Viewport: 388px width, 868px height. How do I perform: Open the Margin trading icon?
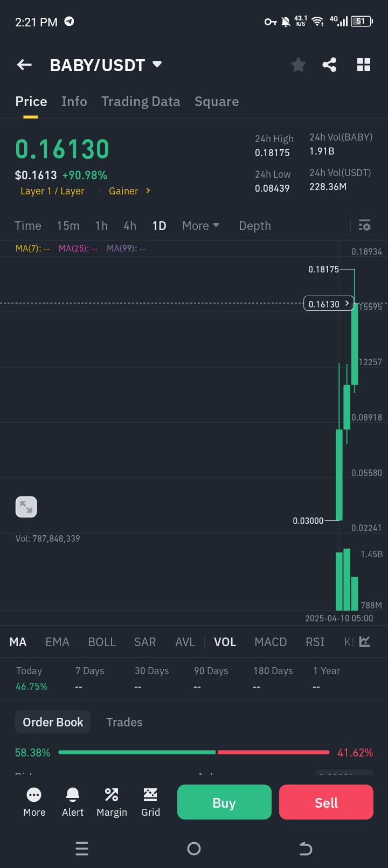pos(112,802)
